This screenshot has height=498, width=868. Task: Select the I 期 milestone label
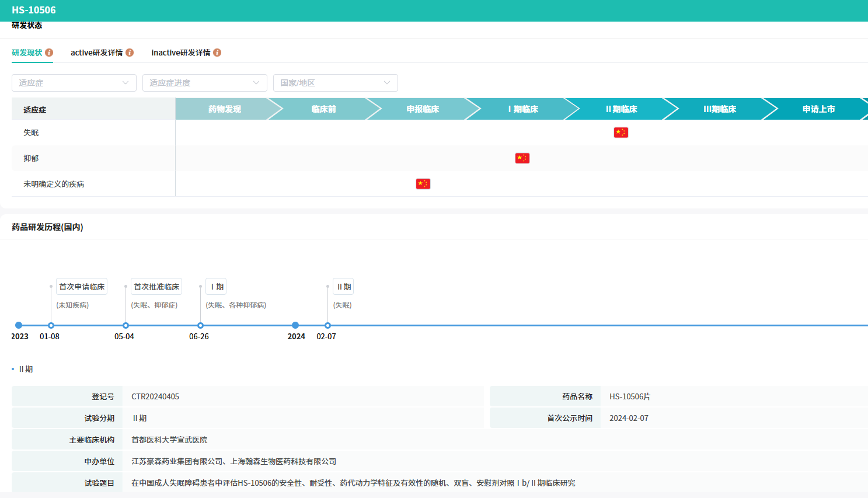tap(217, 287)
